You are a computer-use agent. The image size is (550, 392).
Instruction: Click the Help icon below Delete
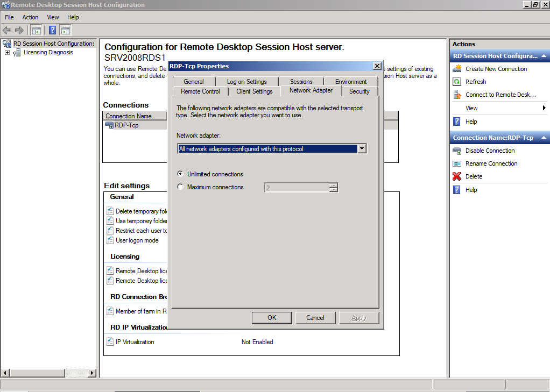457,190
